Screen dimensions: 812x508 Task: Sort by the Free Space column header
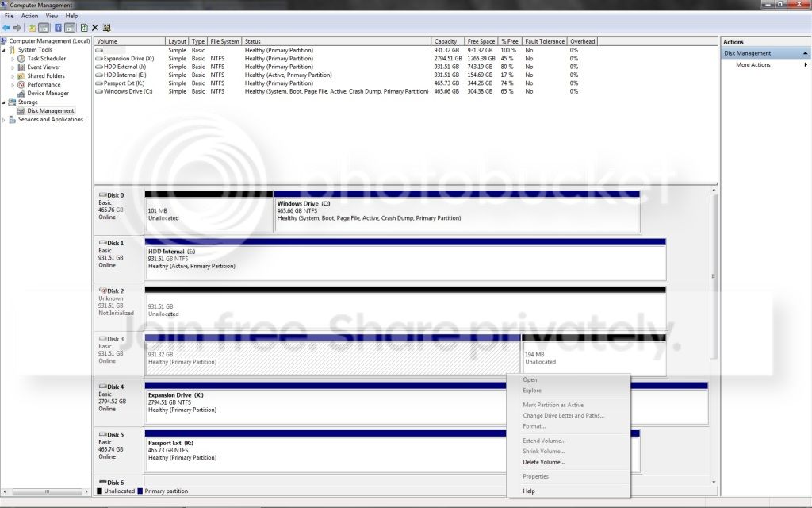(x=481, y=41)
